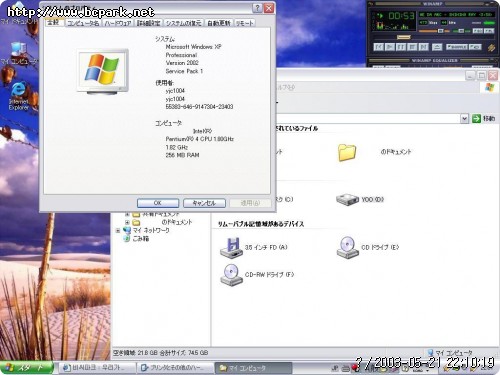The width and height of the screenshot is (500, 375).
Task: Select のドキュメント item in folder tree
Action: coord(177,222)
